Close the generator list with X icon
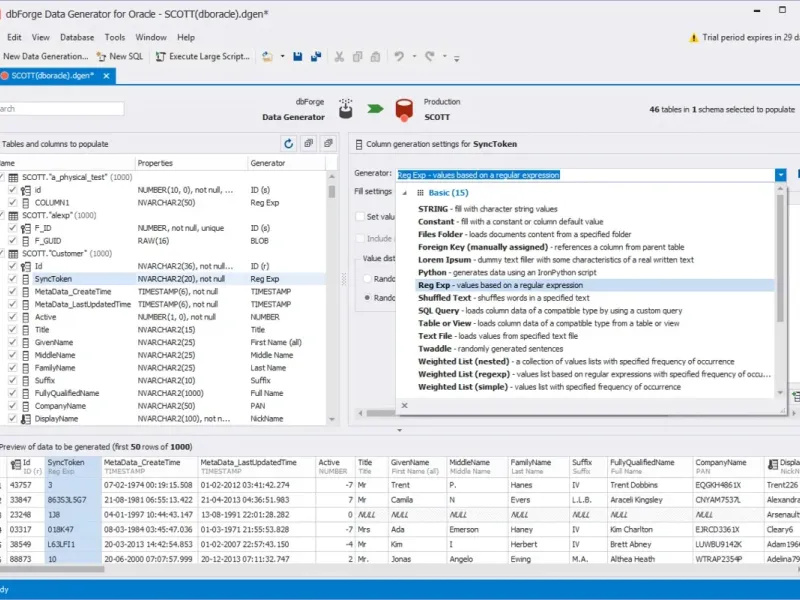Screen dimensions: 800x600 click(x=404, y=406)
